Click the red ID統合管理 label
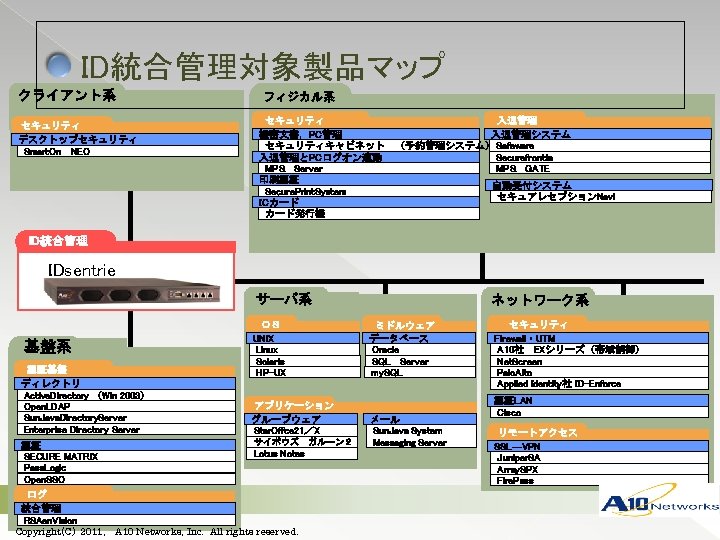 tap(58, 240)
